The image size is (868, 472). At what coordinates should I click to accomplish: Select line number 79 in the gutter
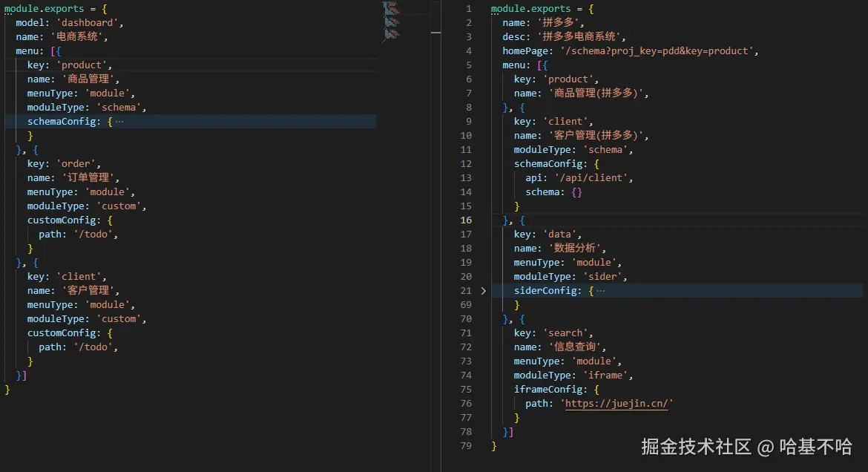click(466, 446)
